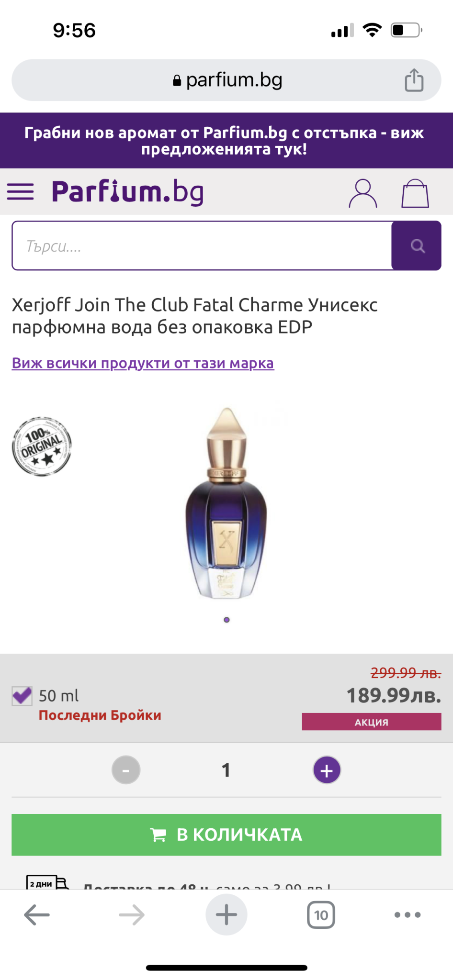This screenshot has width=453, height=980.
Task: Tap the purple discount promo banner
Action: tap(226, 141)
